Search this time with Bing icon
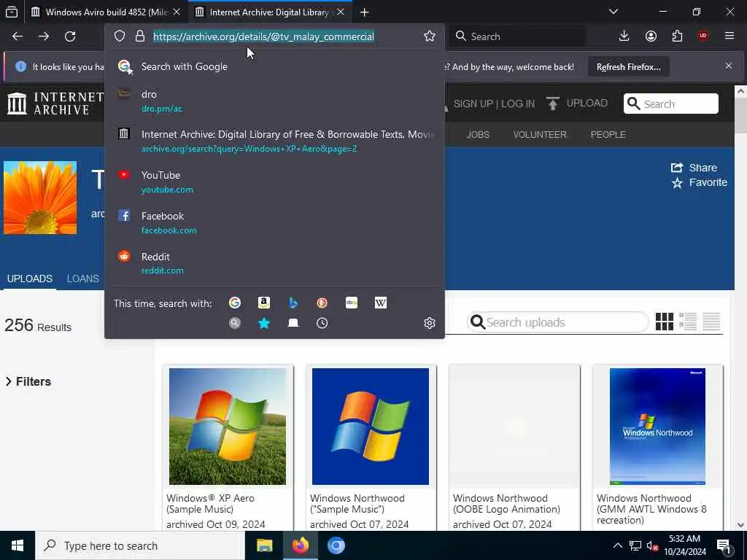747x560 pixels. coord(293,303)
